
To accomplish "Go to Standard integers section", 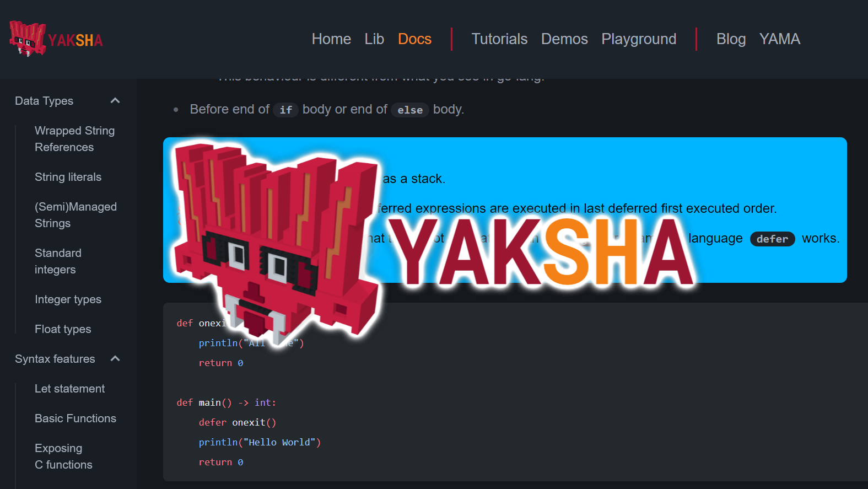I will [58, 261].
